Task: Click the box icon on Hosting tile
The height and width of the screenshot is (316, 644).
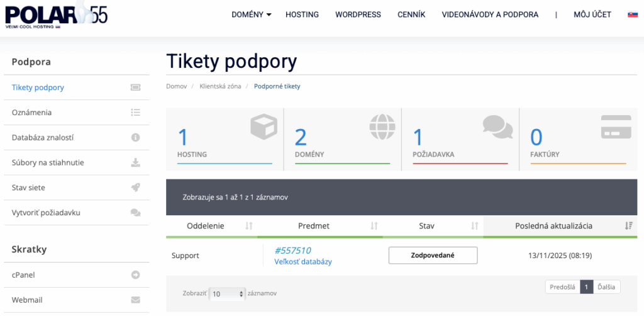Action: [x=264, y=127]
